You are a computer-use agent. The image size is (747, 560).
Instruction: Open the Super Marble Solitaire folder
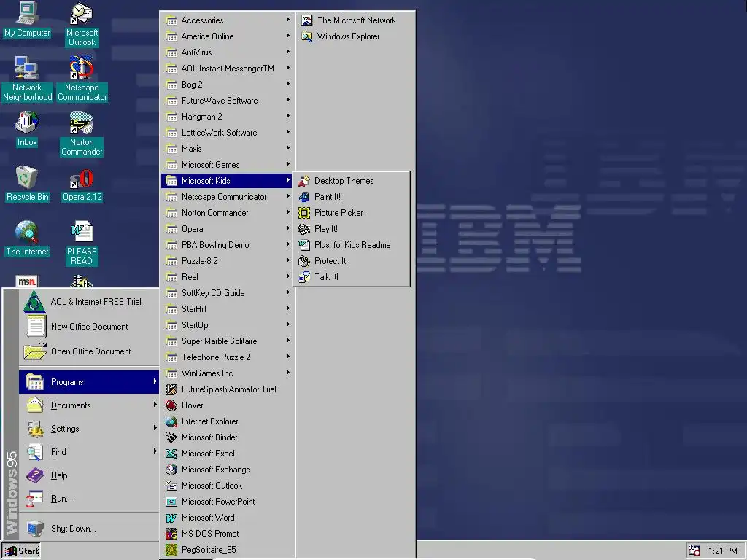click(x=228, y=341)
